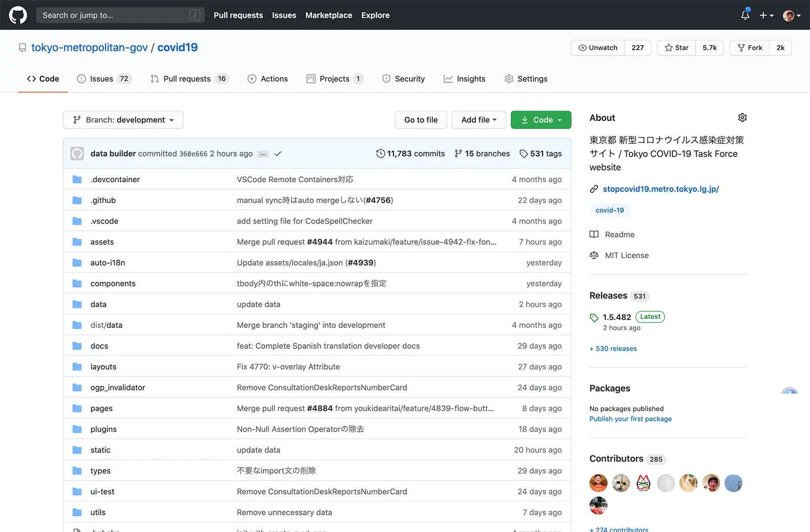Open the notifications bell

(745, 15)
